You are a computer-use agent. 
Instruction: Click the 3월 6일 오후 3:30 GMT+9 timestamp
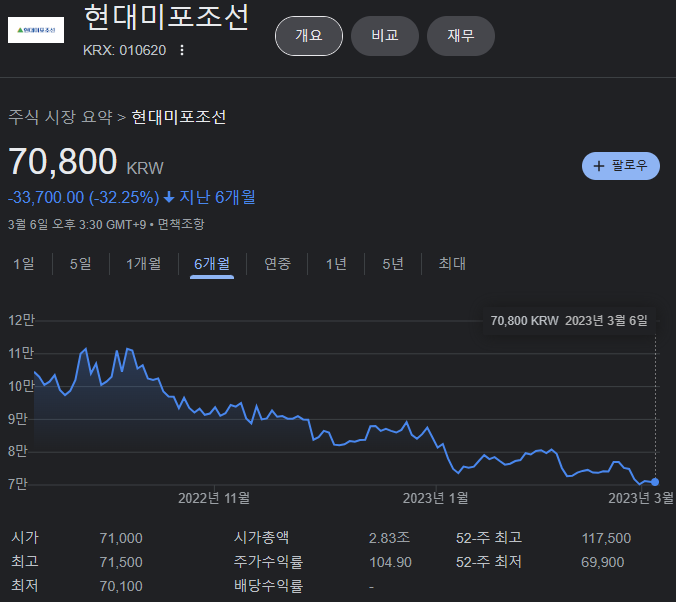pos(77,224)
